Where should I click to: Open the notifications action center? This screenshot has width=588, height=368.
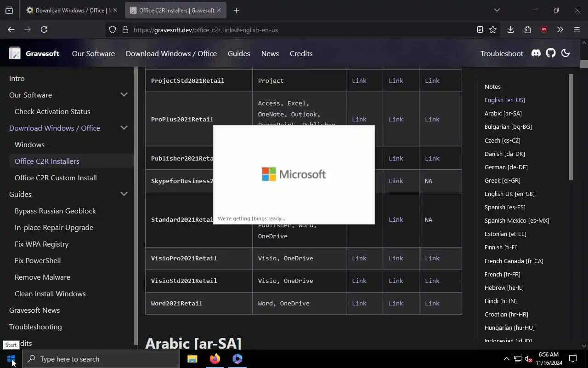pyautogui.click(x=573, y=359)
